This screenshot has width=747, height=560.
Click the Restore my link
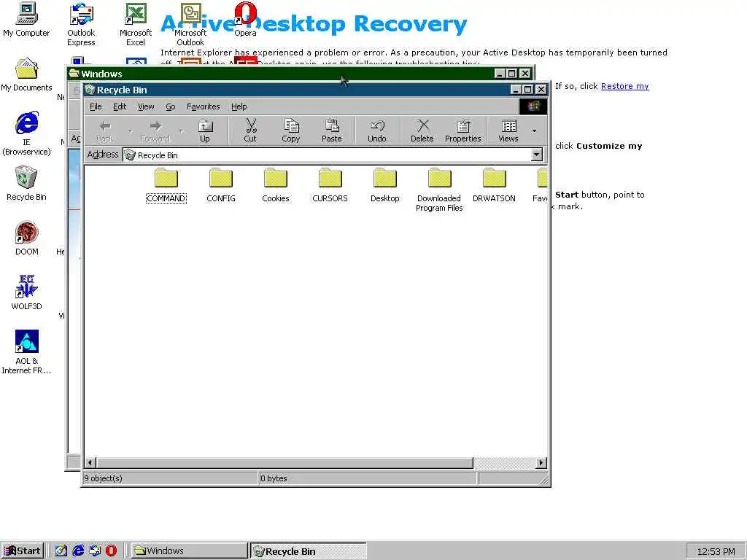[625, 86]
